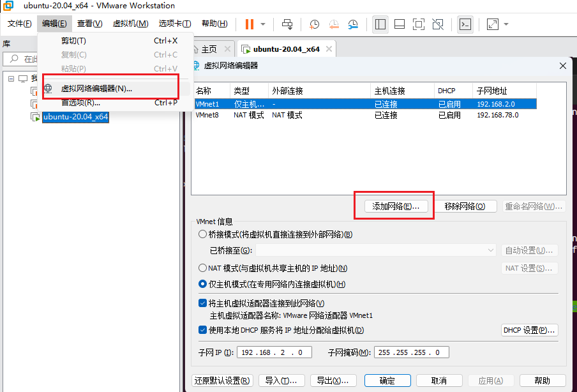Click the full screen mode icon
Screen dimensions: 577x392
419,24
